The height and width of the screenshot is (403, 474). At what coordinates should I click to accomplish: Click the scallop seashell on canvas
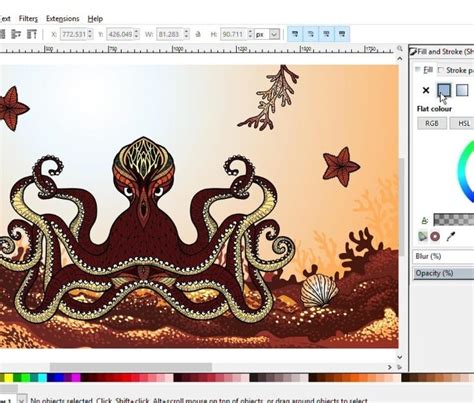pyautogui.click(x=319, y=290)
